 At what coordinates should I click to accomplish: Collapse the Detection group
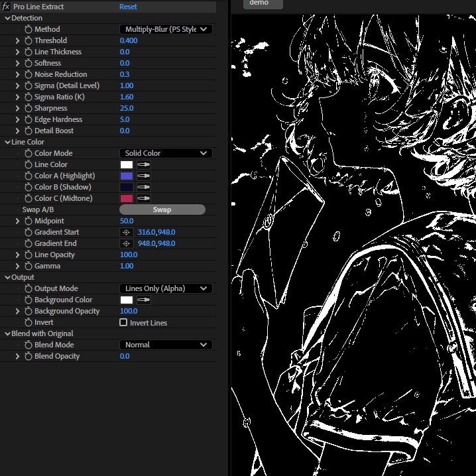pyautogui.click(x=7, y=18)
